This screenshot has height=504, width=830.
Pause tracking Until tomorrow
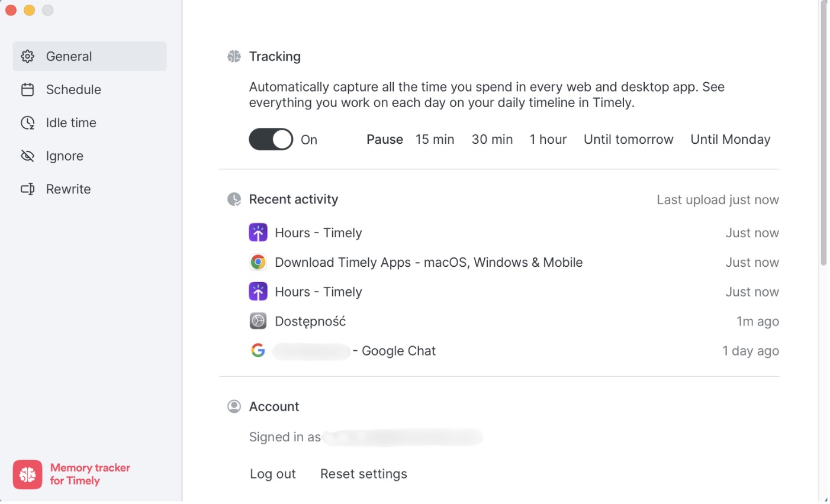(x=628, y=140)
